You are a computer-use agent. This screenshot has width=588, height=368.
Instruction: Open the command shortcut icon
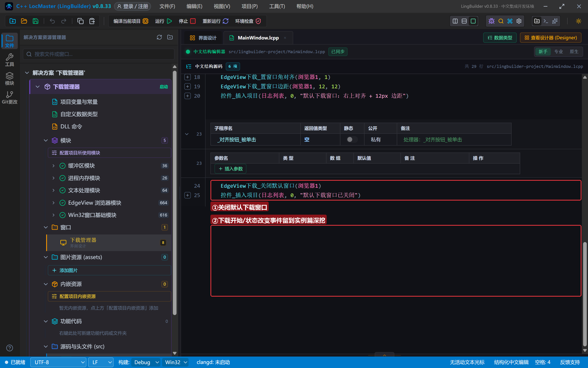click(510, 21)
